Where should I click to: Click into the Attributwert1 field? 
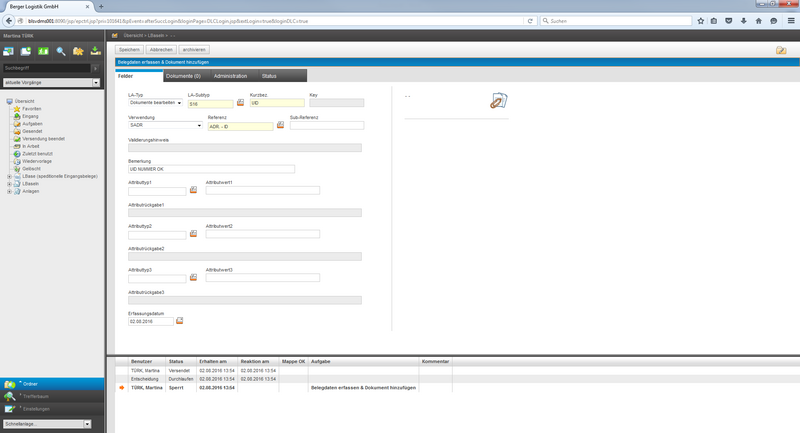[263, 190]
